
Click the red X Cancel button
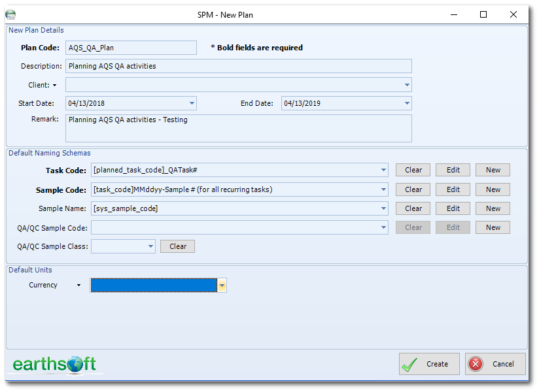495,364
